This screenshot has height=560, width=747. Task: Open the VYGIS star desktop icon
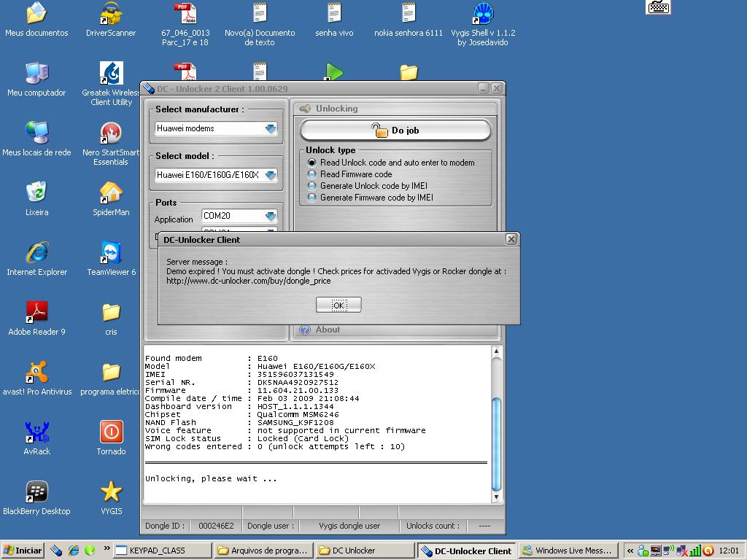point(111,492)
